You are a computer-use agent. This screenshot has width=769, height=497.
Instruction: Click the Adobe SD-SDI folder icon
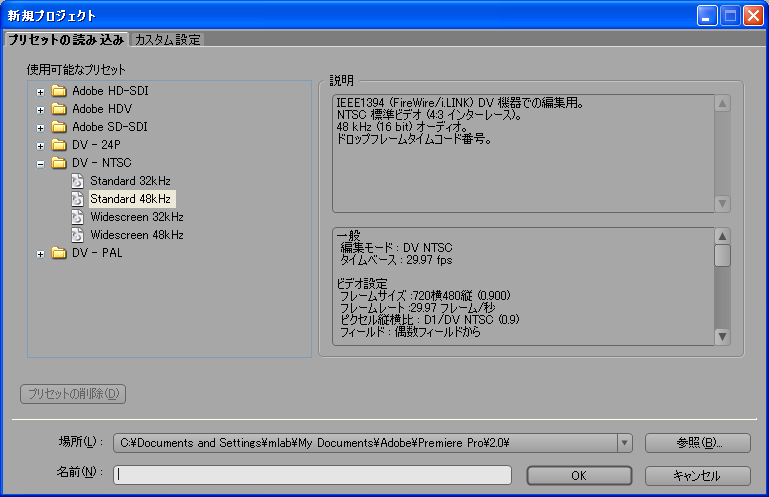click(x=59, y=127)
